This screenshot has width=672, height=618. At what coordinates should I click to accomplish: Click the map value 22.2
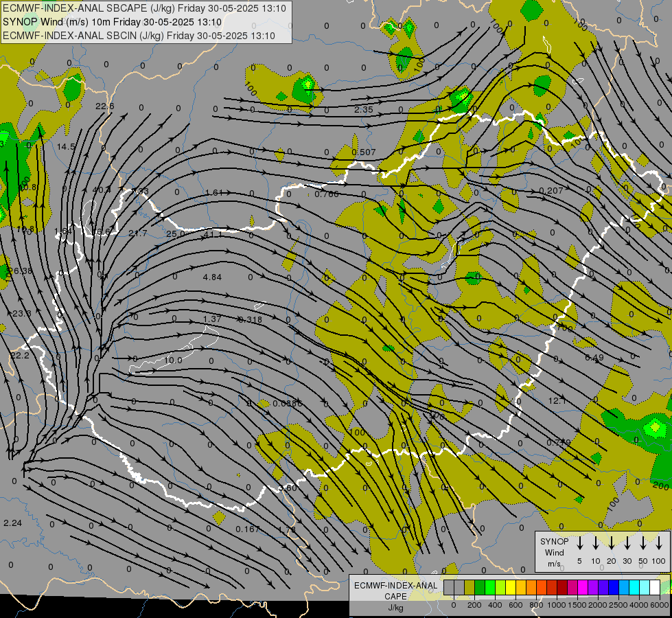pos(20,356)
